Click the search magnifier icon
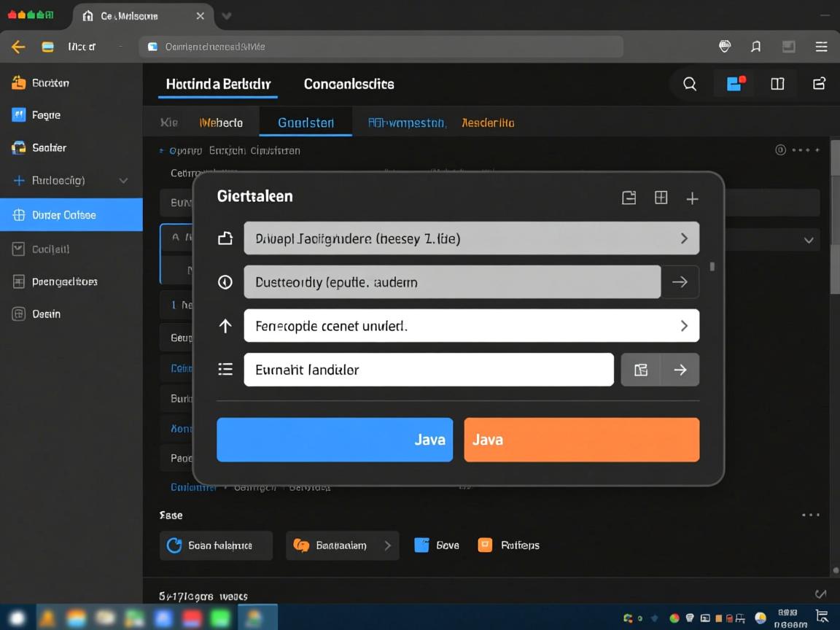840x630 pixels. click(x=689, y=84)
